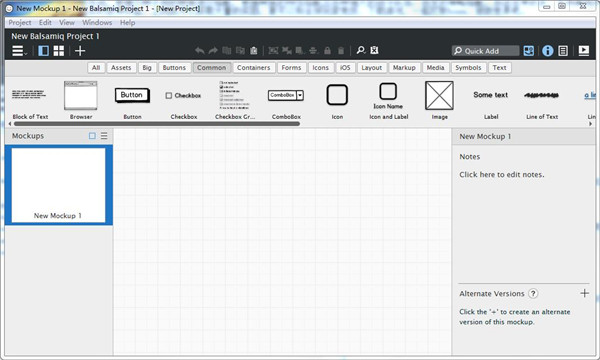This screenshot has width=600, height=360.
Task: Click the library scroll left arrow
Action: tap(10, 124)
